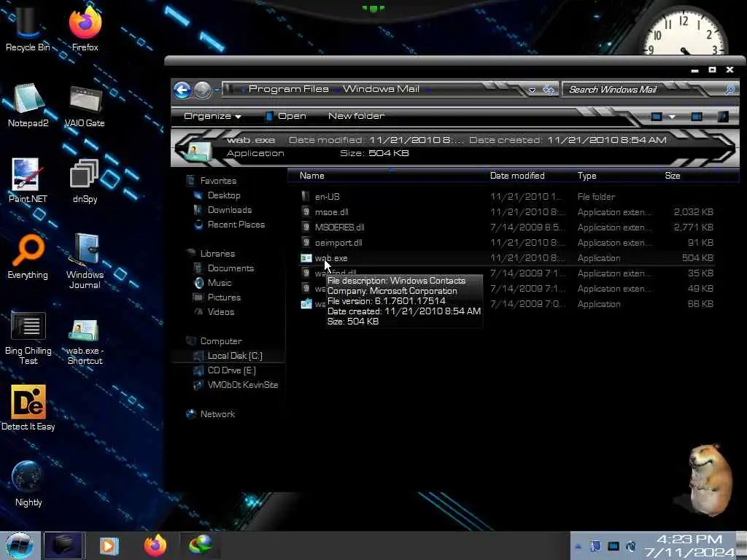Open Desktop in Favorites
The image size is (747, 560).
point(224,195)
